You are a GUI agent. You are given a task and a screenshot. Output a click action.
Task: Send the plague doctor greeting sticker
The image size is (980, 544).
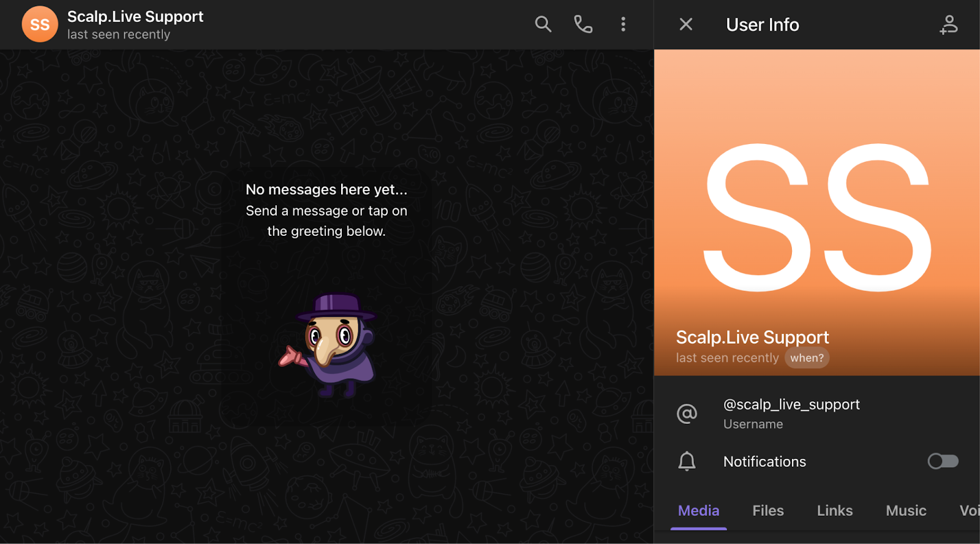coord(327,345)
